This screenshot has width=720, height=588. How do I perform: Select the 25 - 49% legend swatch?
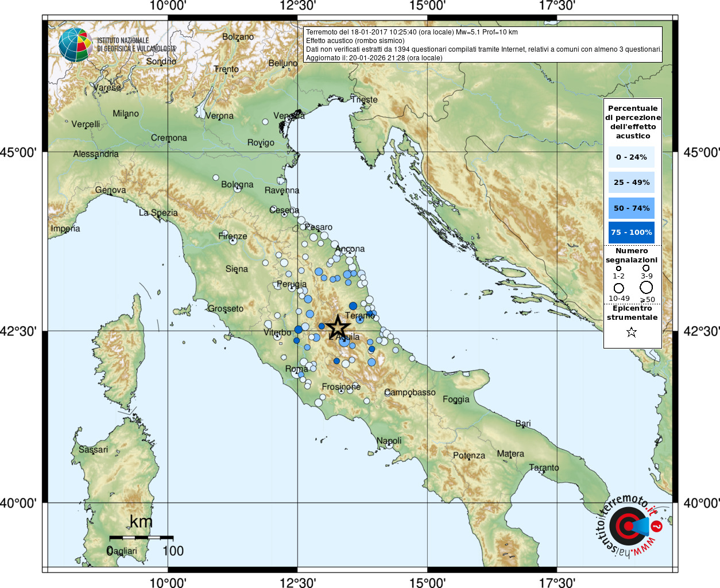point(632,183)
